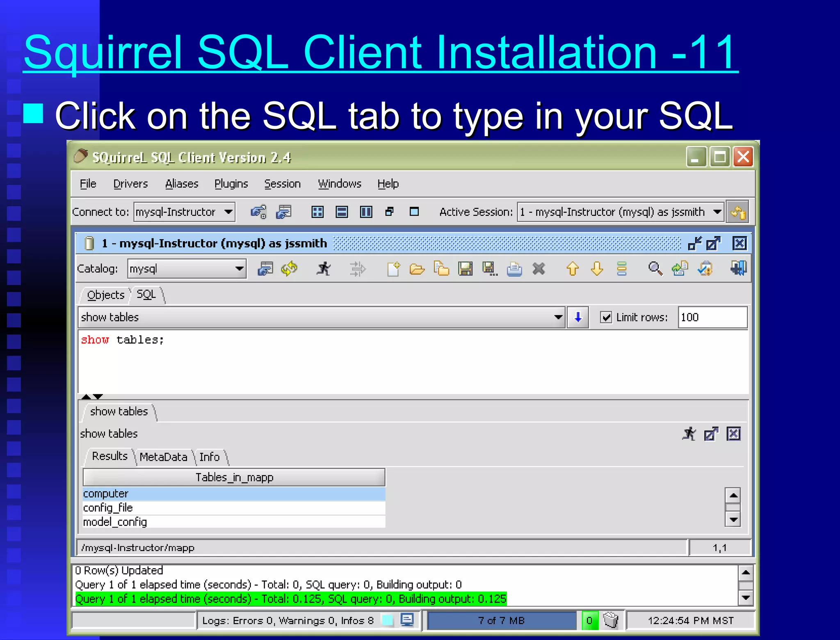The image size is (840, 640).
Task: Click results table scrollbar up arrow
Action: 733,495
